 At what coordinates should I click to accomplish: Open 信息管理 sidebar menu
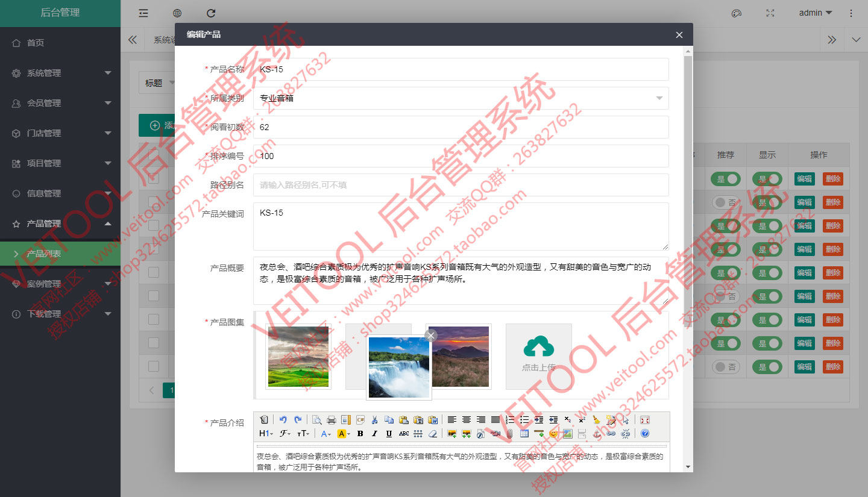[60, 193]
